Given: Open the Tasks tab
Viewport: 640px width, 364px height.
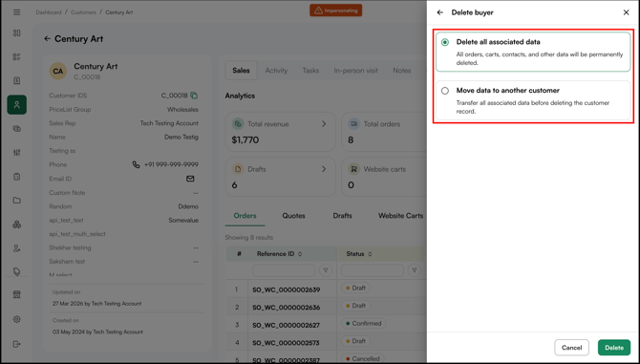Looking at the screenshot, I should coord(310,71).
